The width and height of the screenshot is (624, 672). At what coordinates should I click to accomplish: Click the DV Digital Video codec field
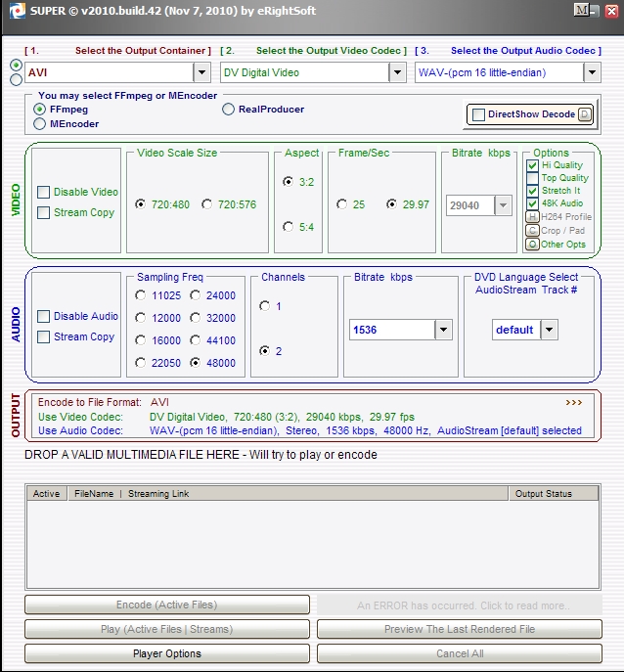click(x=305, y=72)
